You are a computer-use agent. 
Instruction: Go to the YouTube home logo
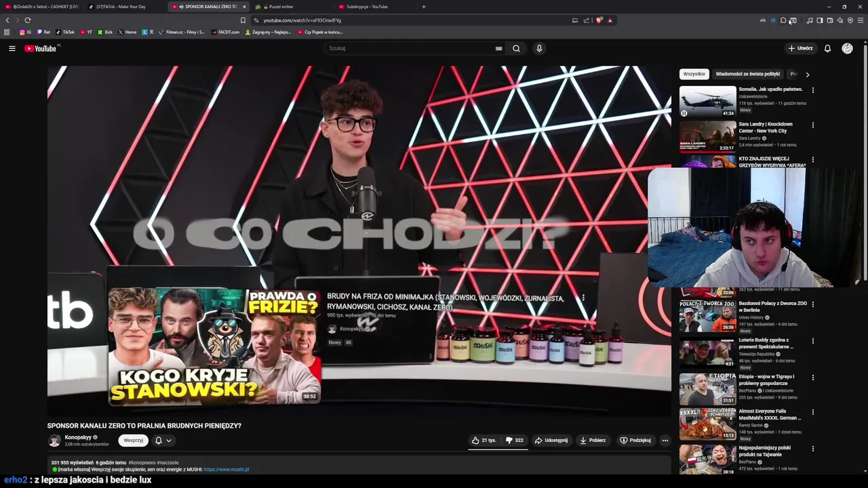(42, 48)
